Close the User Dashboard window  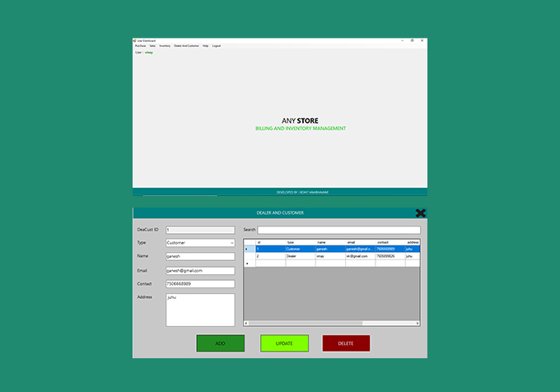422,40
